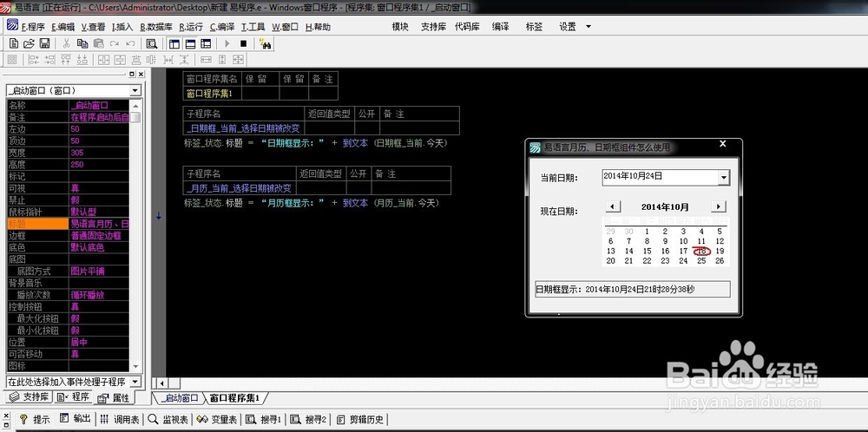Go to next month in calendar
This screenshot has width=868, height=432.
point(718,206)
